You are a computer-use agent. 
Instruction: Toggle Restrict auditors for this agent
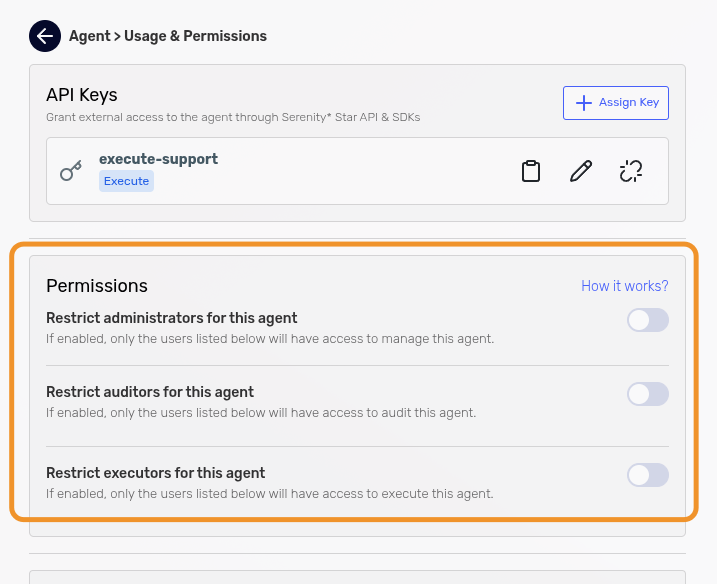click(647, 394)
